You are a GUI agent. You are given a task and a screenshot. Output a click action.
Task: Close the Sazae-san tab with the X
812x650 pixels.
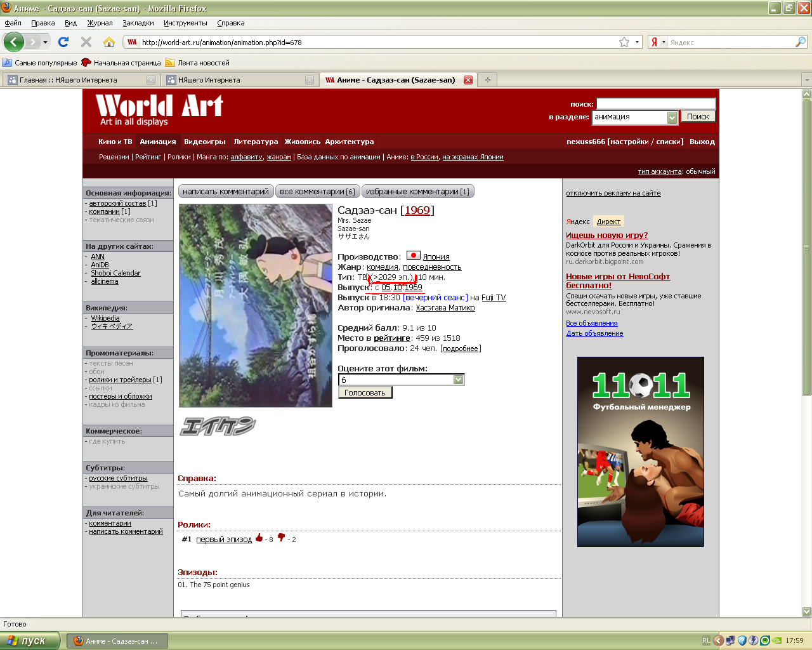pos(468,80)
